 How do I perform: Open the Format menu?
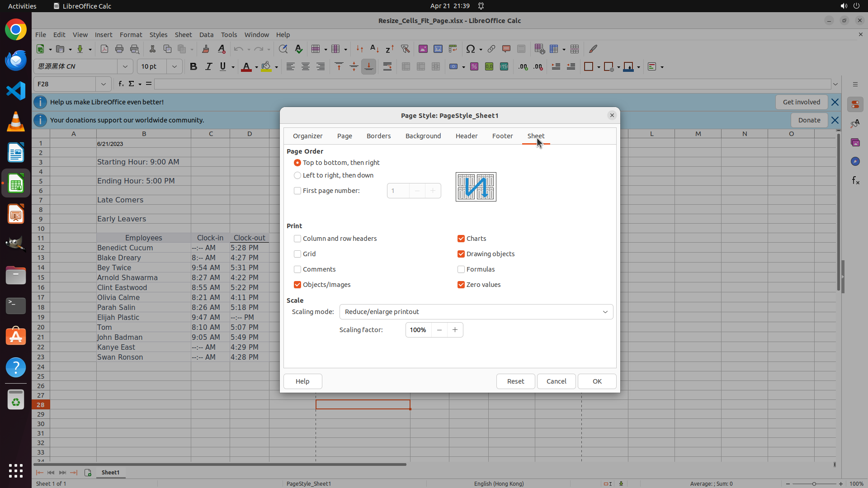131,35
